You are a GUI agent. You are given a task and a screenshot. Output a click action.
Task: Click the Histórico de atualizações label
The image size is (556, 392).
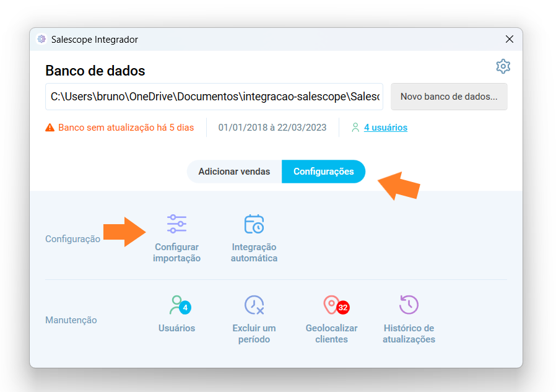click(x=409, y=333)
